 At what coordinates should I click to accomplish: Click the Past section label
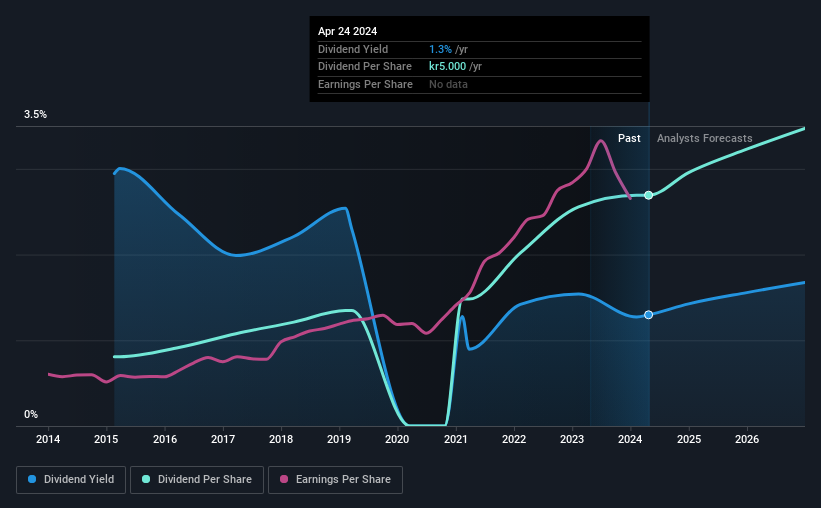629,138
